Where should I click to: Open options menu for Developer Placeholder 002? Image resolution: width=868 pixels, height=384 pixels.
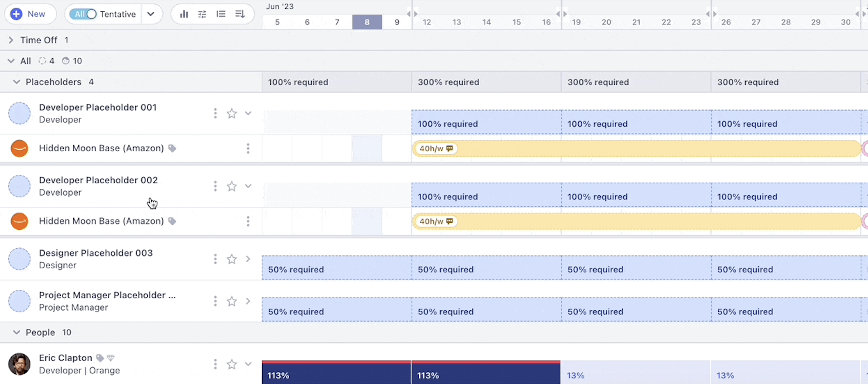point(215,187)
